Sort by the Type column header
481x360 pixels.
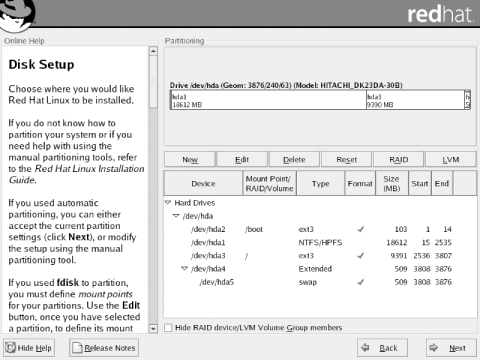tap(320, 183)
